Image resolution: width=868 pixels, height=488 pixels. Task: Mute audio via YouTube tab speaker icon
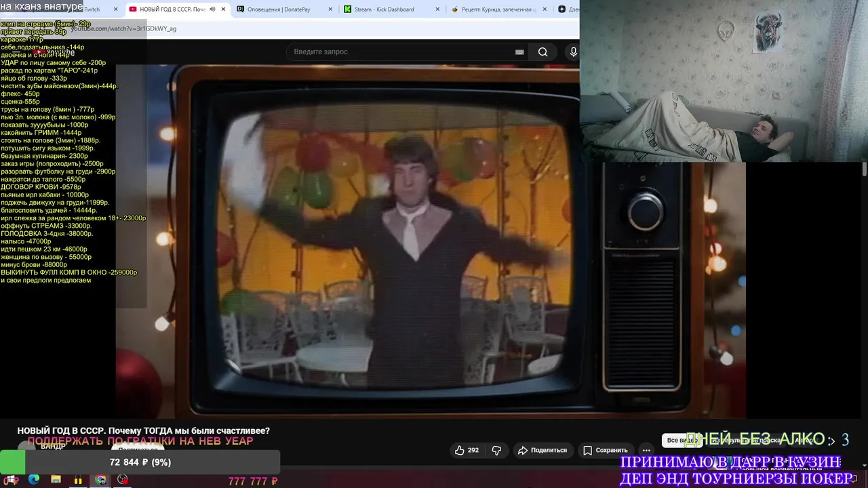(x=212, y=9)
